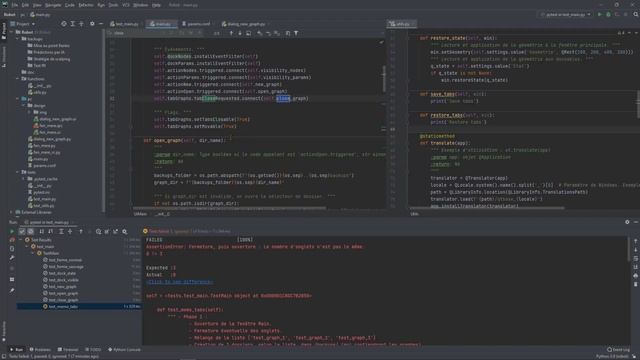Viewport: 640px width, 360px height.
Task: Collapse test_main node in results
Action: click(x=27, y=247)
